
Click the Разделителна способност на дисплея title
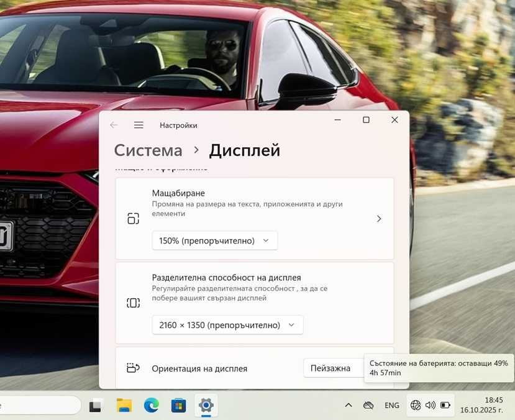pyautogui.click(x=226, y=278)
